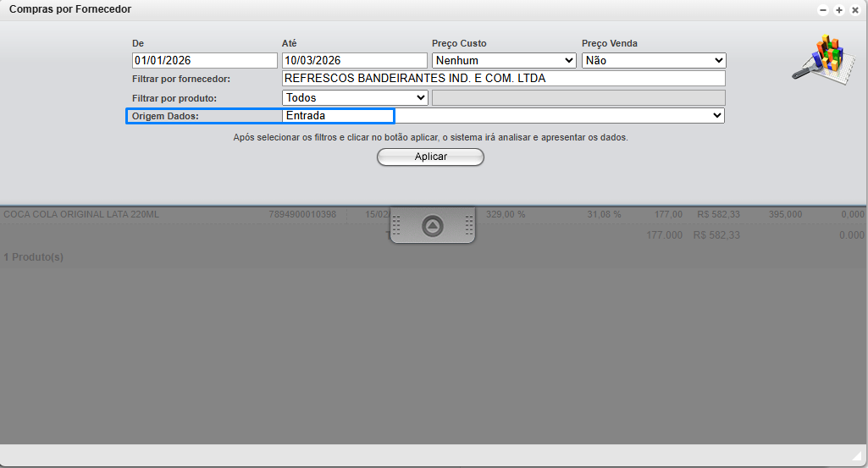The height and width of the screenshot is (468, 868).
Task: Open the Preço Venda dropdown
Action: point(654,60)
